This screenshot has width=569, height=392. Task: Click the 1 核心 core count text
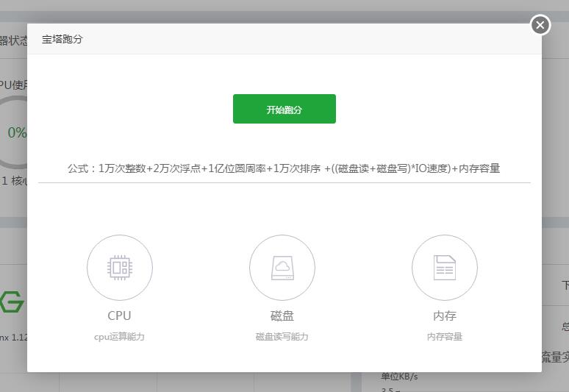point(14,181)
